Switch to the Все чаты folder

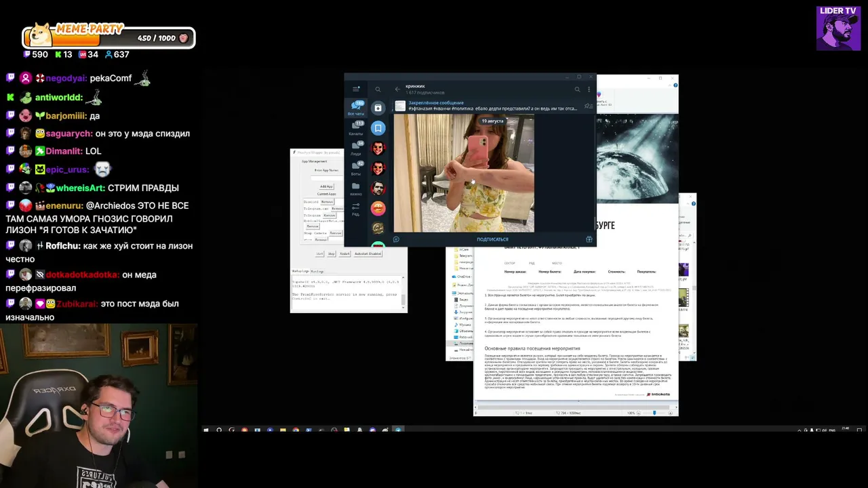[356, 108]
